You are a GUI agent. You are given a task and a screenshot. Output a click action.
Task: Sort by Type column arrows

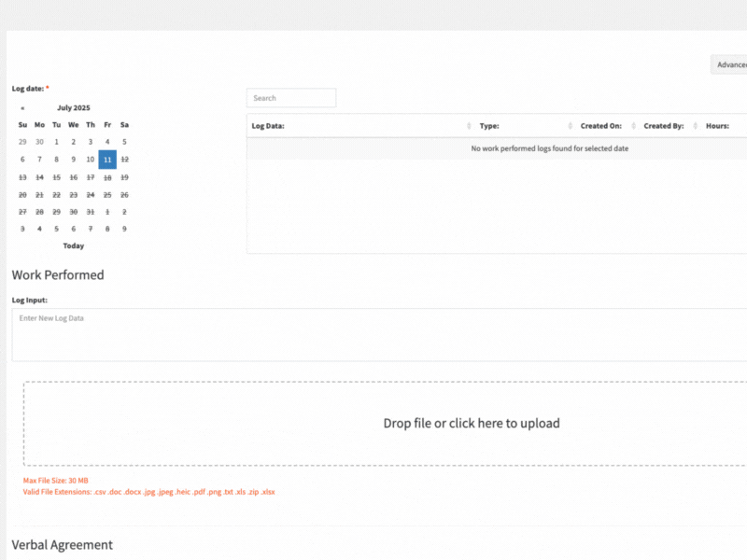pyautogui.click(x=571, y=126)
